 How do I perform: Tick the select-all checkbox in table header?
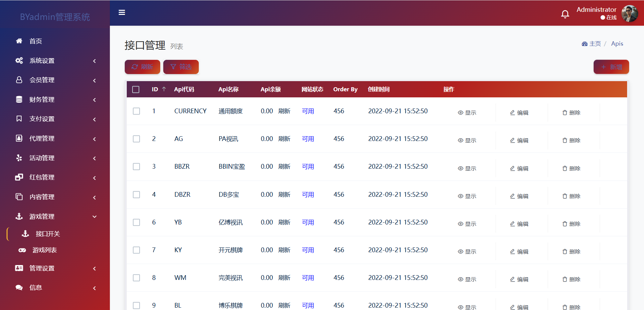136,89
